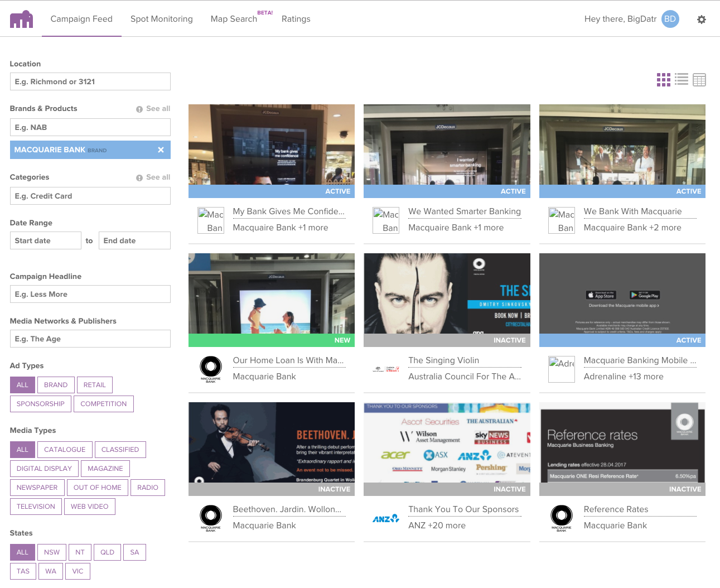720x588 pixels.
Task: Open The Singing Violin campaign title
Action: click(x=444, y=360)
